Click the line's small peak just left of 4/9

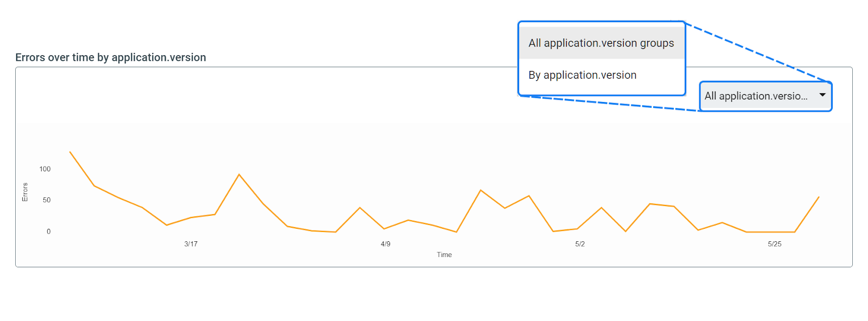[x=360, y=208]
